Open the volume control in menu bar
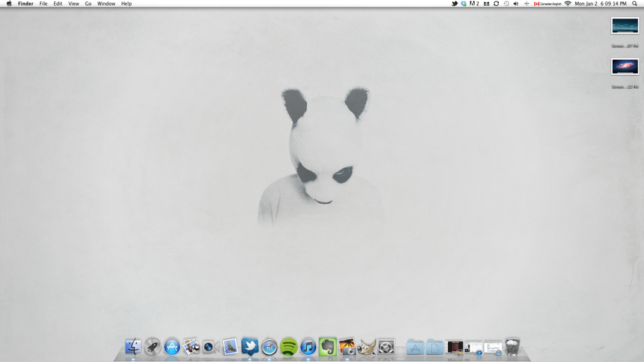Viewport: 644px width, 362px height. pos(516,4)
